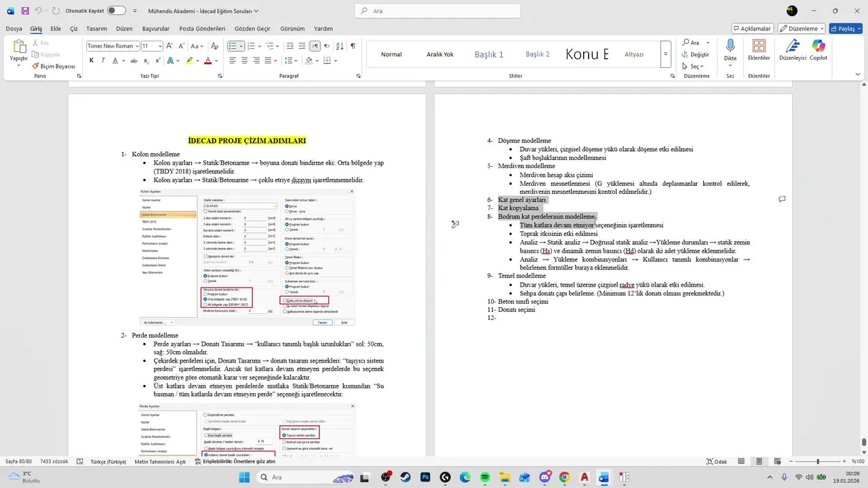
Task: Click the Paylaş share button
Action: [846, 28]
